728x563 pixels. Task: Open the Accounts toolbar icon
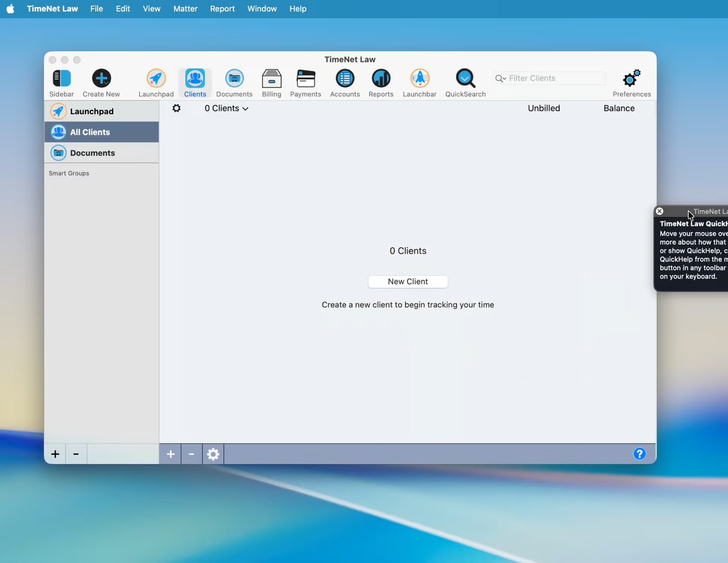click(344, 79)
